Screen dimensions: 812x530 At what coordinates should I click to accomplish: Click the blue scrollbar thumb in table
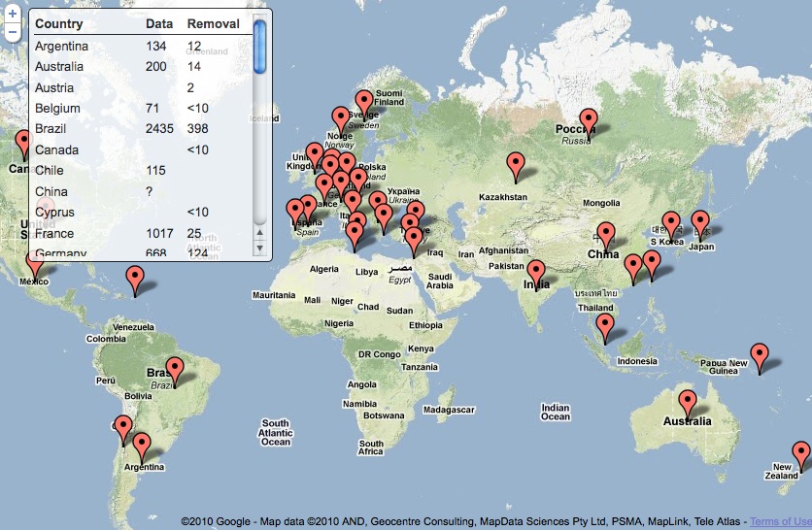(x=259, y=45)
